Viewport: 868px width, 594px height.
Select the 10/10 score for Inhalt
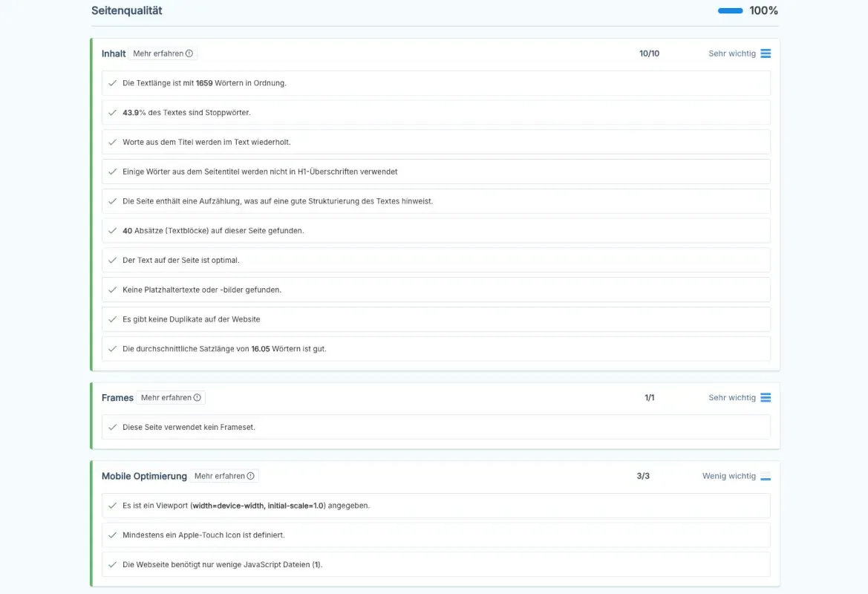[x=649, y=53]
